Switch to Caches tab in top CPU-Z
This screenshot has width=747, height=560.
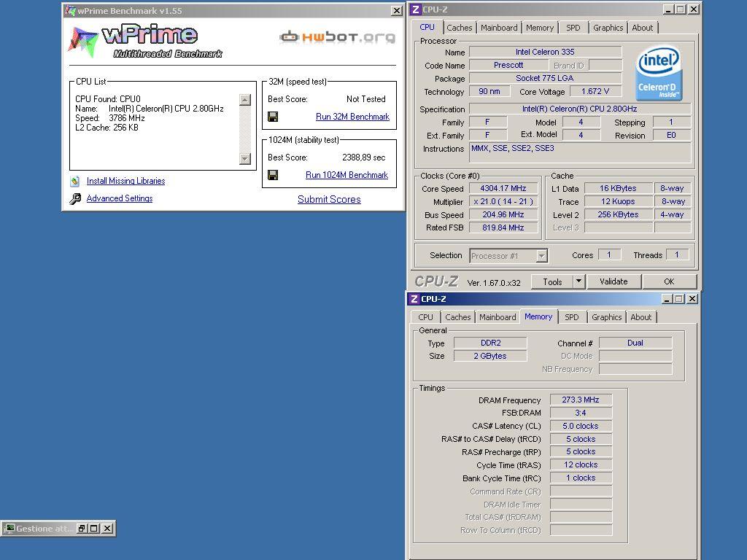(x=460, y=28)
